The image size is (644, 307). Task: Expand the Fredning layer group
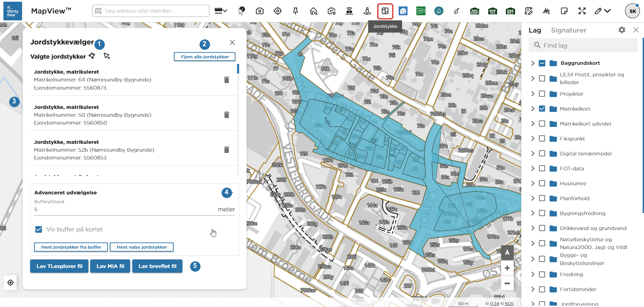click(533, 274)
